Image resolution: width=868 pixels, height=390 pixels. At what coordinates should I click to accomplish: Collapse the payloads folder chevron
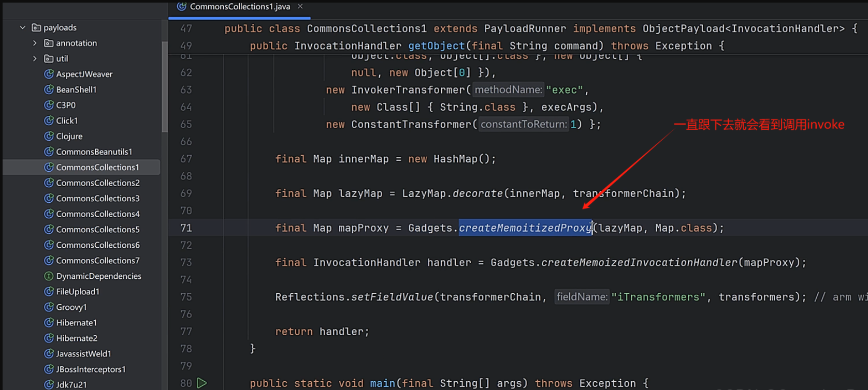point(22,27)
